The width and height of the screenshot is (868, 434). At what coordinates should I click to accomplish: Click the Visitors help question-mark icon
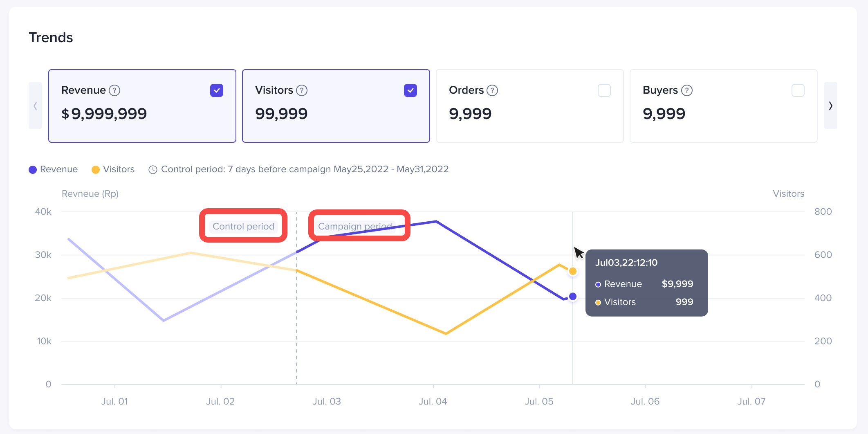302,90
